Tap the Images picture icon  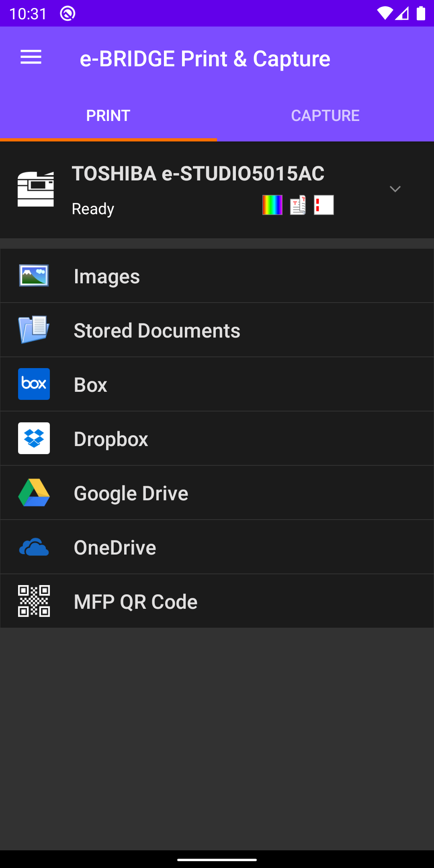coord(34,276)
